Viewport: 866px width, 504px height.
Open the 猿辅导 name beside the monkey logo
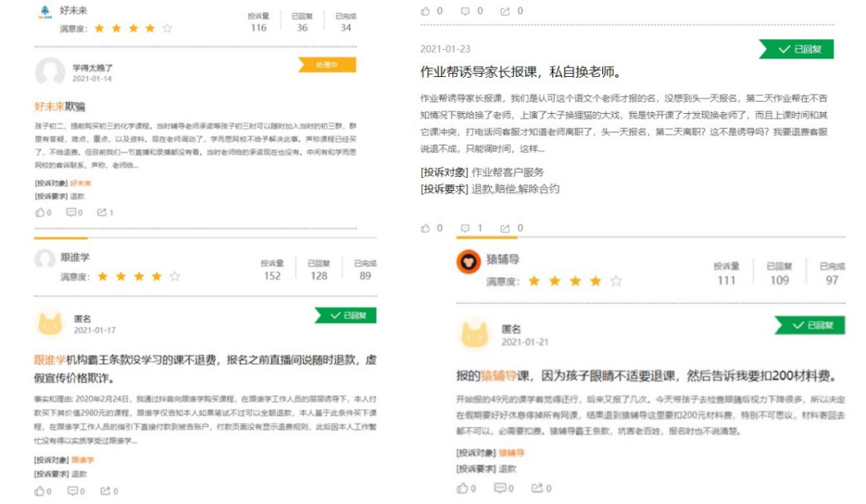[x=503, y=260]
